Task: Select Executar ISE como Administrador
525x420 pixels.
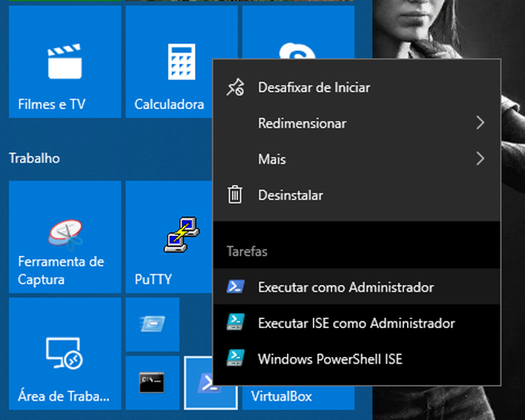Action: click(x=357, y=323)
